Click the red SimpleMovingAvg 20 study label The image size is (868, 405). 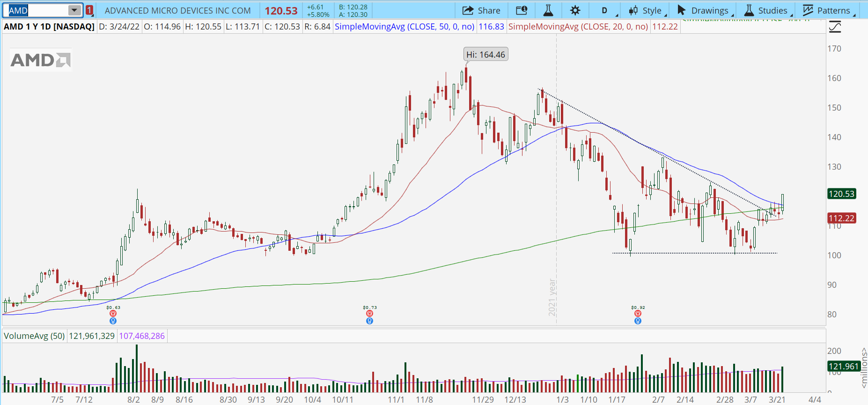click(x=578, y=27)
